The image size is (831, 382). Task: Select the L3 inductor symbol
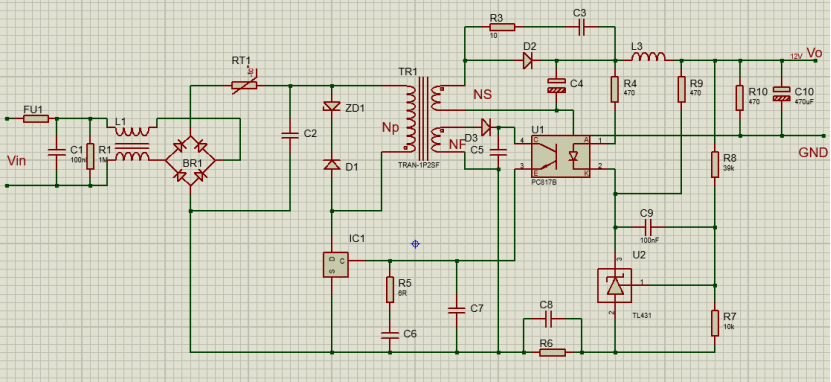click(648, 57)
